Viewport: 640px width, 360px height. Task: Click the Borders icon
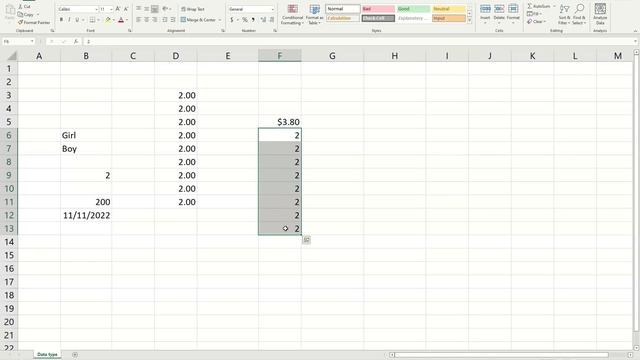tap(92, 20)
